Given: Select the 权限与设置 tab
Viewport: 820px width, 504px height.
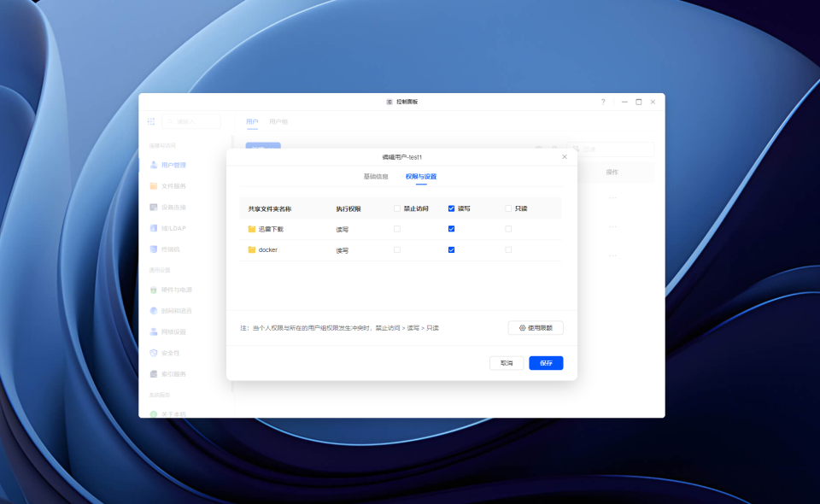Looking at the screenshot, I should click(421, 177).
